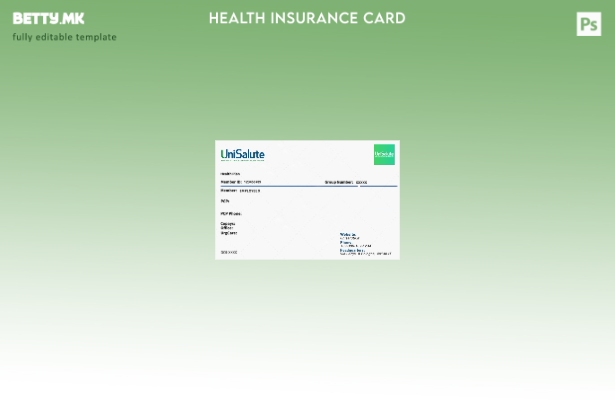Image resolution: width=615 pixels, height=400 pixels.
Task: Click the insurance card thumbnail center
Action: pos(307,200)
